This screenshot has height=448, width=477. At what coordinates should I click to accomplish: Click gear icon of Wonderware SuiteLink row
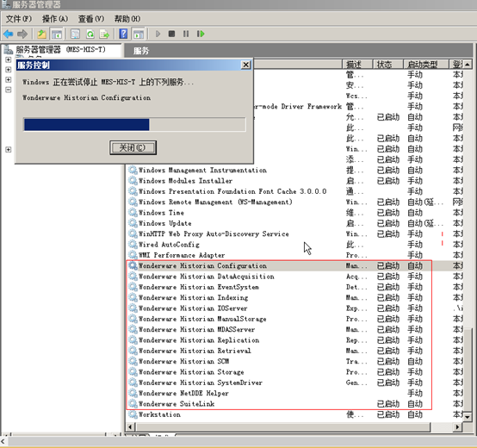pyautogui.click(x=133, y=404)
